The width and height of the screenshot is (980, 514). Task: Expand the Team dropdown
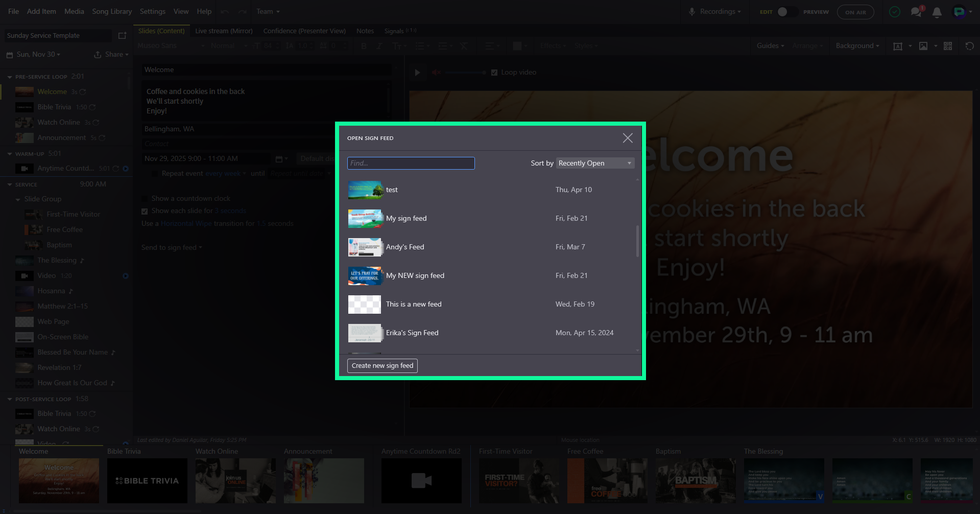[x=268, y=11]
